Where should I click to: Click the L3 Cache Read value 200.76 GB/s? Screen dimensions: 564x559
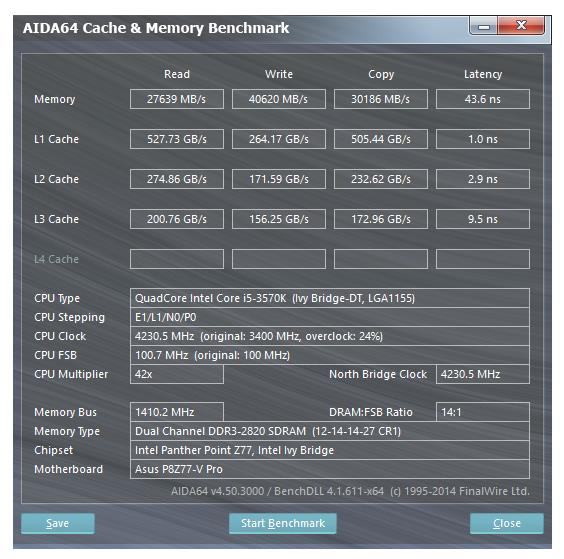pyautogui.click(x=177, y=219)
